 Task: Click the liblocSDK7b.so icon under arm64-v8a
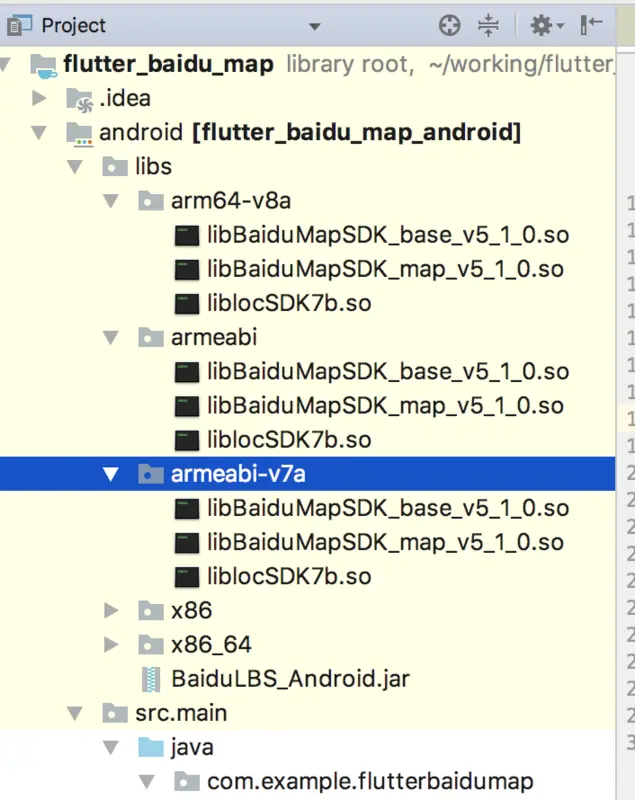click(187, 304)
